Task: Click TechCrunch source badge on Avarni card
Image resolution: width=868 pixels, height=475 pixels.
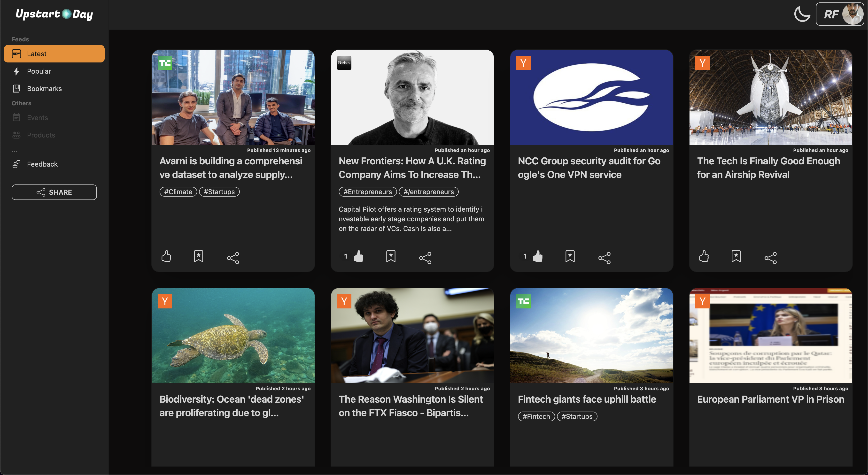Action: 165,63
